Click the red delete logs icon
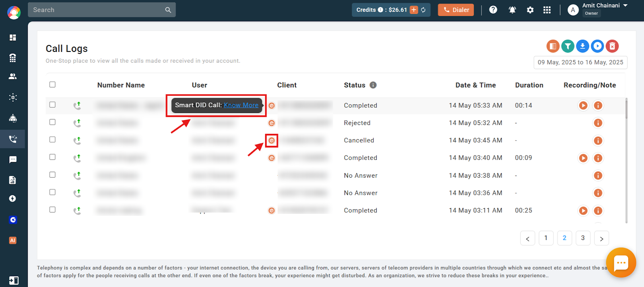The image size is (644, 287). 612,46
